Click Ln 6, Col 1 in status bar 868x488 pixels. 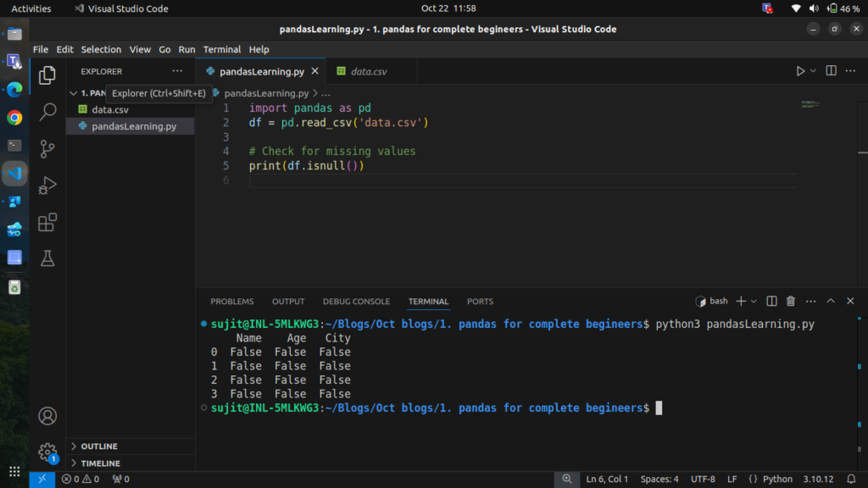click(x=607, y=480)
